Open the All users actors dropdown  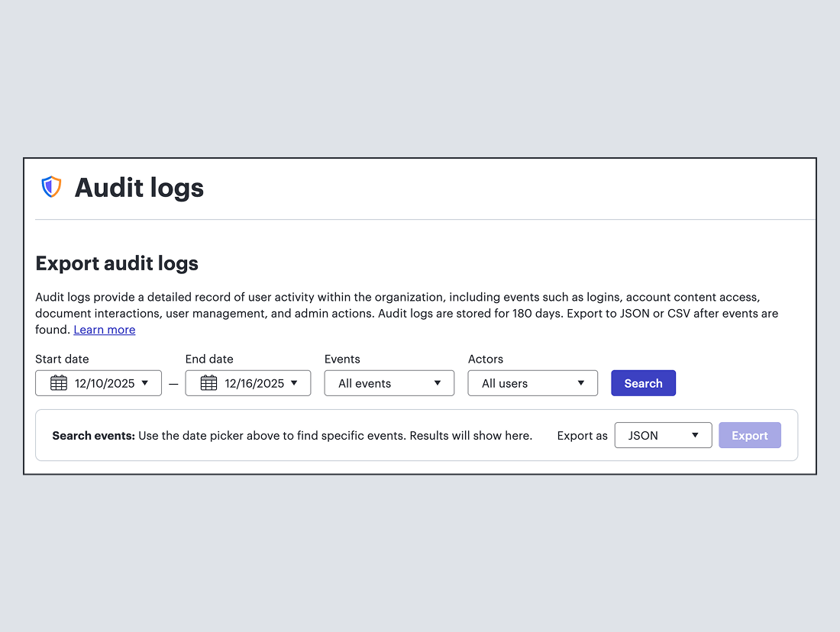(532, 383)
